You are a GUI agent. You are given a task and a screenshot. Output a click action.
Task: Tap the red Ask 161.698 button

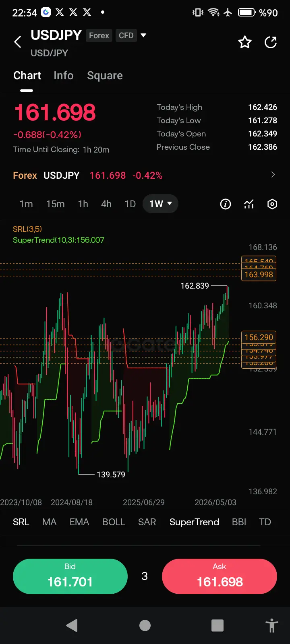[x=220, y=576]
